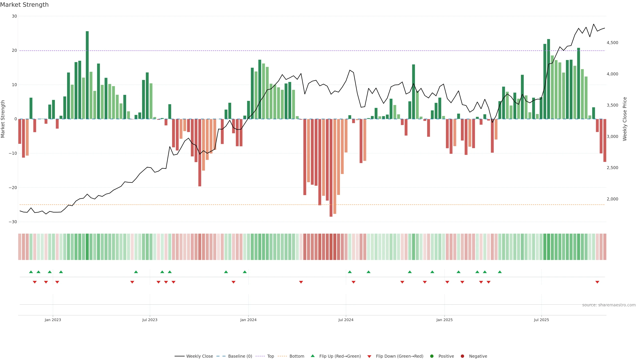This screenshot has height=362, width=644.
Task: Click the Jul 2025 axis label
Action: [x=541, y=320]
